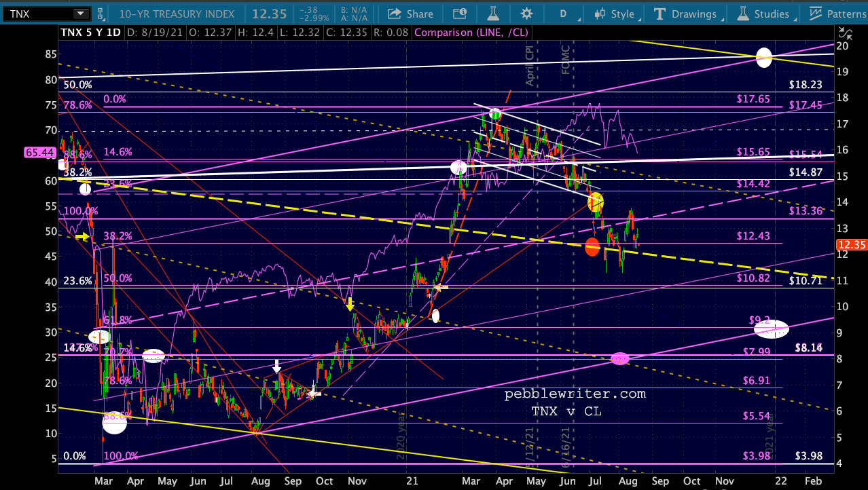This screenshot has height=490, width=868.
Task: Open the Drawings menu
Action: point(685,14)
